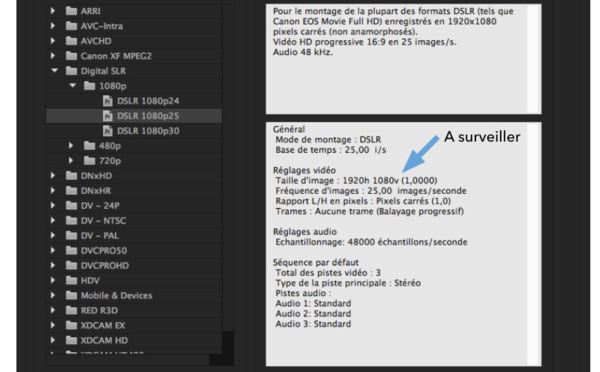
Task: Expand the DV - PAL folder
Action: tap(53, 235)
